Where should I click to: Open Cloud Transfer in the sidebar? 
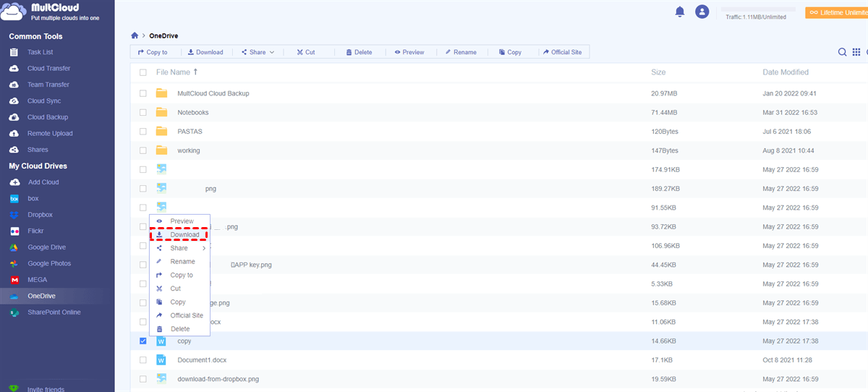[x=48, y=69]
